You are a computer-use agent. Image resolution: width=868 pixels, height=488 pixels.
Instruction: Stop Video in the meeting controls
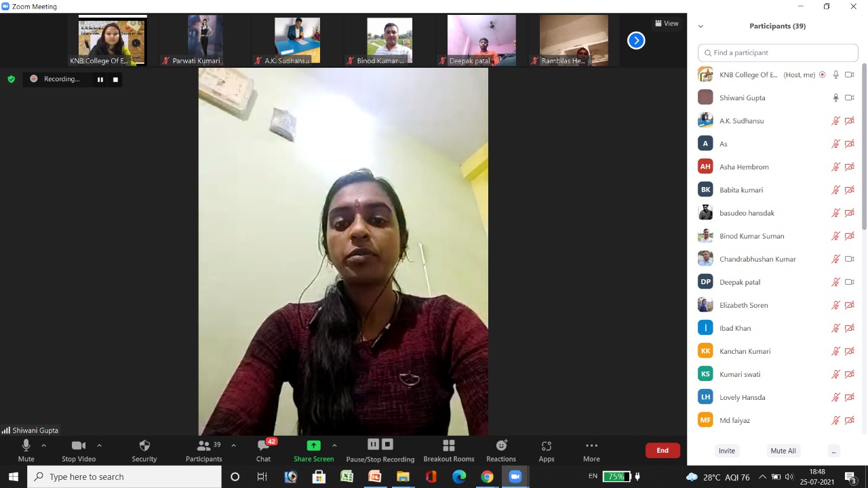coord(79,451)
